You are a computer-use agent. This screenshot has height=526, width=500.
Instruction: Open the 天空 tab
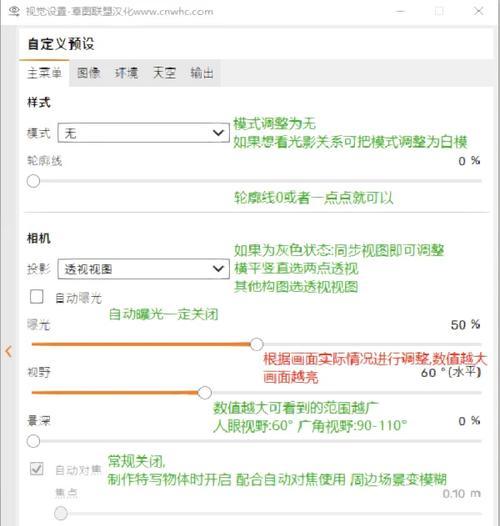[x=164, y=73]
